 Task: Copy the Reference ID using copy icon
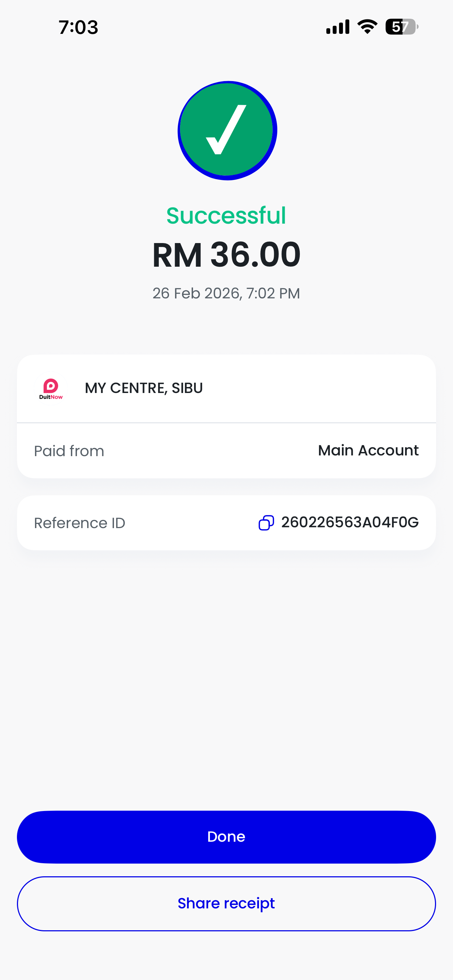click(266, 523)
